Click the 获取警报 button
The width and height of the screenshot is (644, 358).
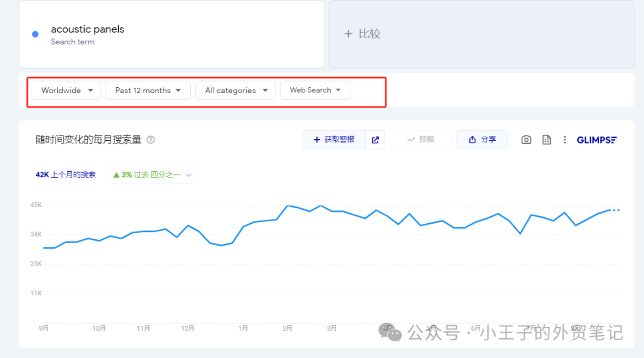click(333, 140)
